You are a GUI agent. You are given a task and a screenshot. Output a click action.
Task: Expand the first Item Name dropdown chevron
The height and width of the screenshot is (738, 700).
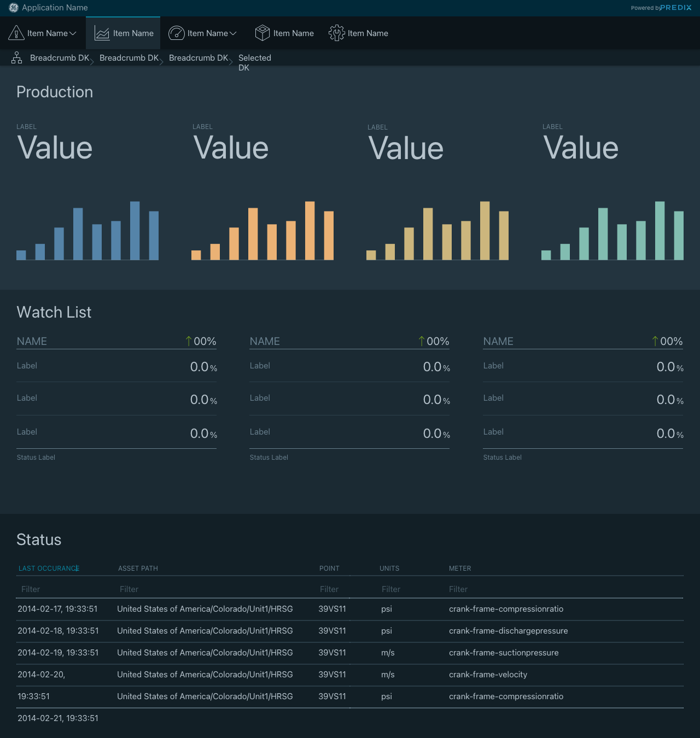click(73, 33)
